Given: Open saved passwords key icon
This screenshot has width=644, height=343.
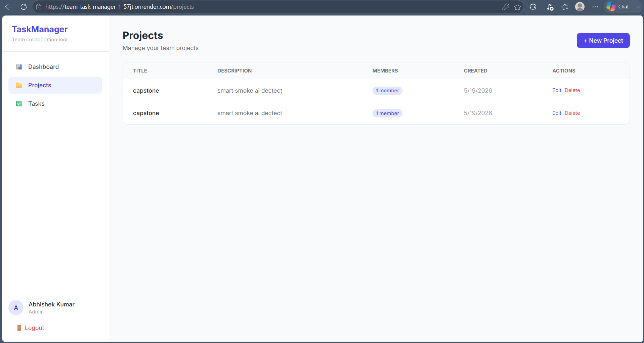Looking at the screenshot, I should pyautogui.click(x=506, y=7).
